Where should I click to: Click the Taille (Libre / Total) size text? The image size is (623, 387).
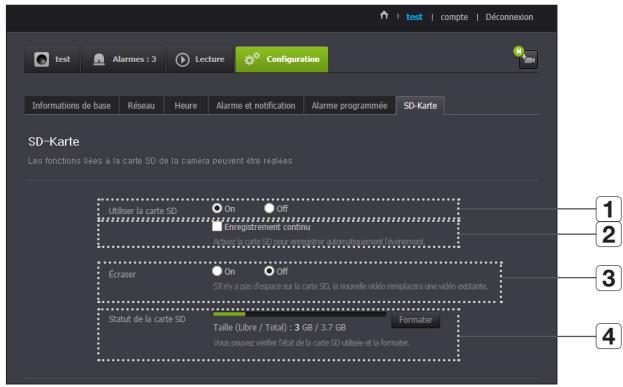pos(279,328)
